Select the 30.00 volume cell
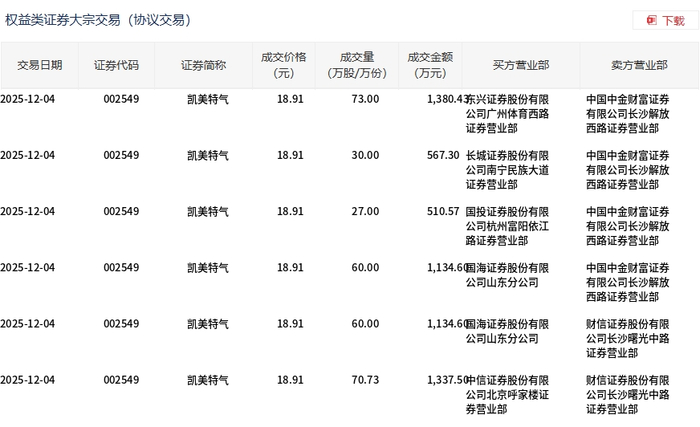 [365, 155]
